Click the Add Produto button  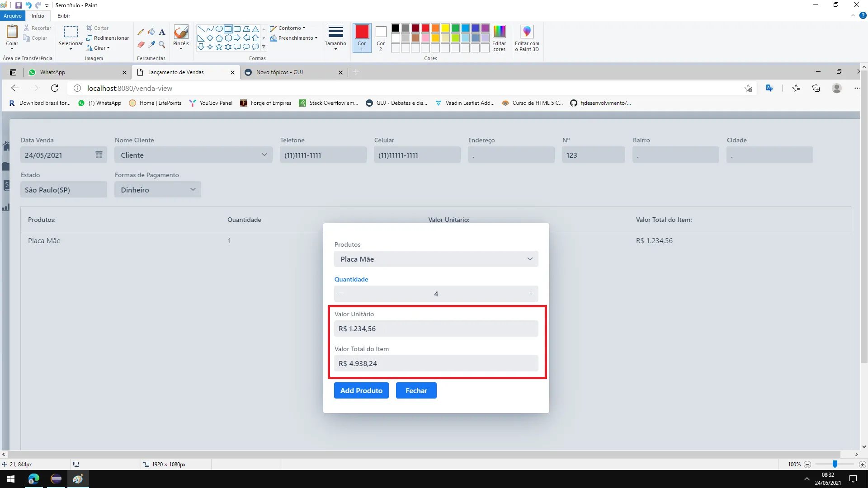[x=361, y=390]
